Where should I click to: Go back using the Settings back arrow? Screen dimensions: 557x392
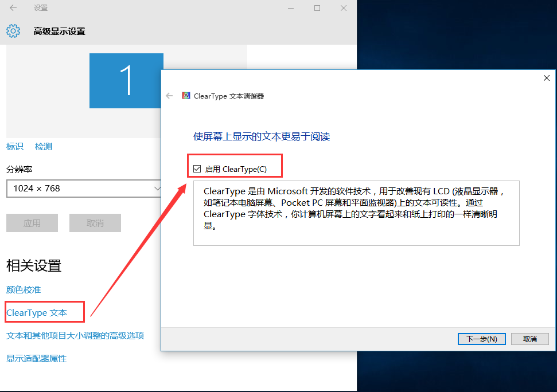pyautogui.click(x=13, y=8)
